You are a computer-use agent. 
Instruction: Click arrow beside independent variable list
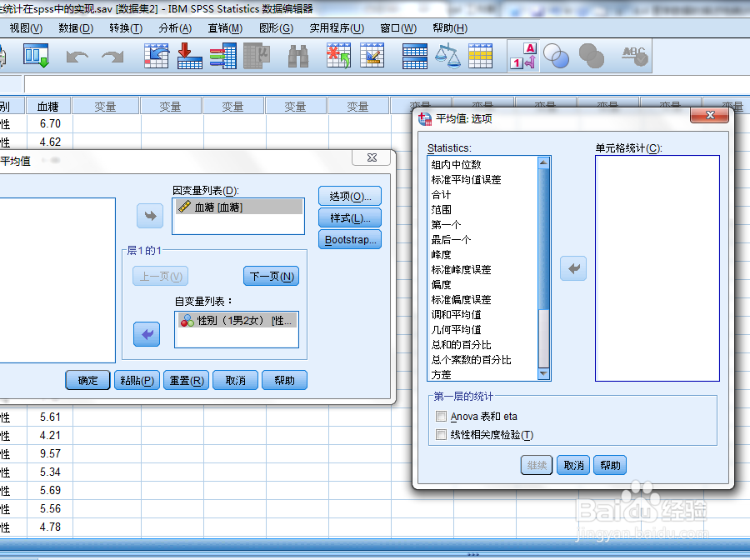[147, 334]
